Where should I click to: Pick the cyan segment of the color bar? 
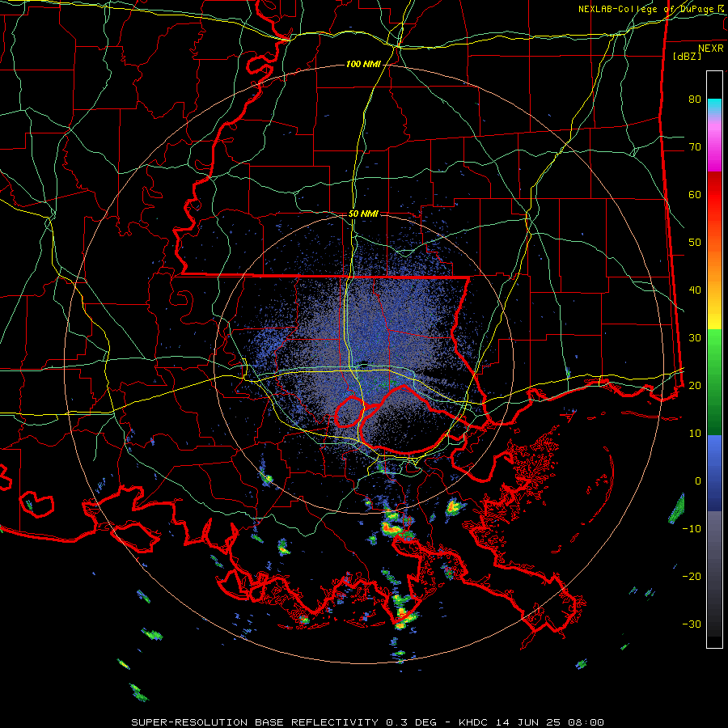coord(714,106)
